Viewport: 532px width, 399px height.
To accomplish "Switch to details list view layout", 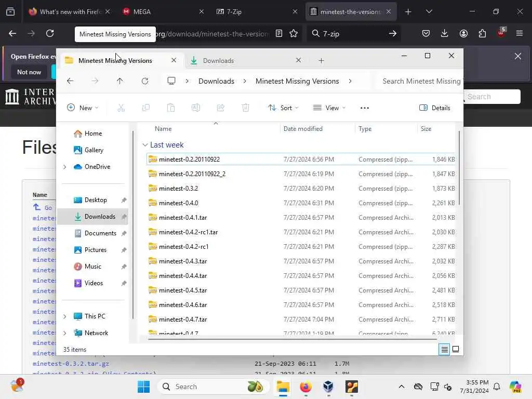I will click(x=444, y=349).
